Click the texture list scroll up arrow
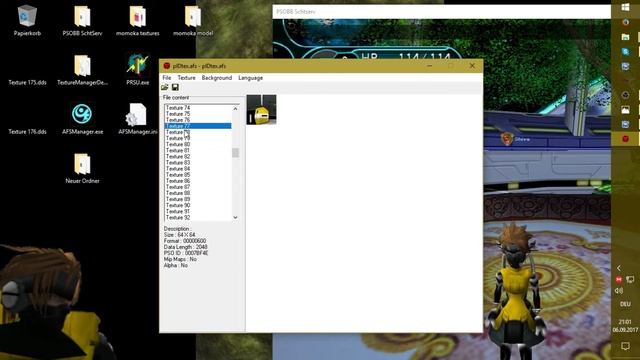Viewport: 640px width, 360px height. [235, 109]
